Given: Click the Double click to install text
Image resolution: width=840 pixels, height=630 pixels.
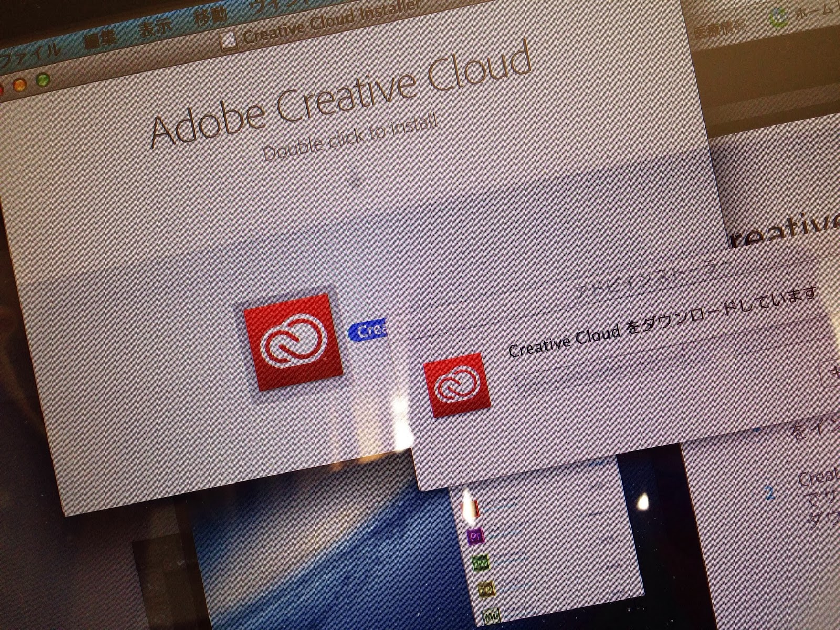Looking at the screenshot, I should click(350, 137).
